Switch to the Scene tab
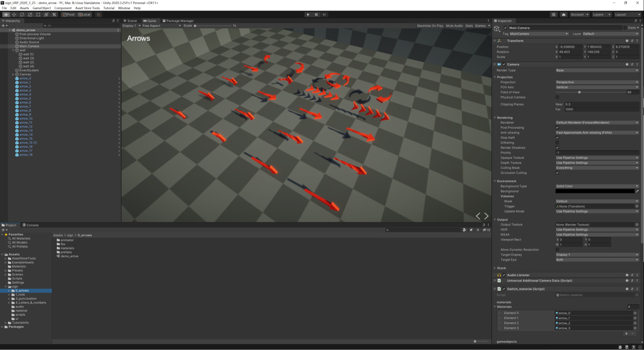 130,20
